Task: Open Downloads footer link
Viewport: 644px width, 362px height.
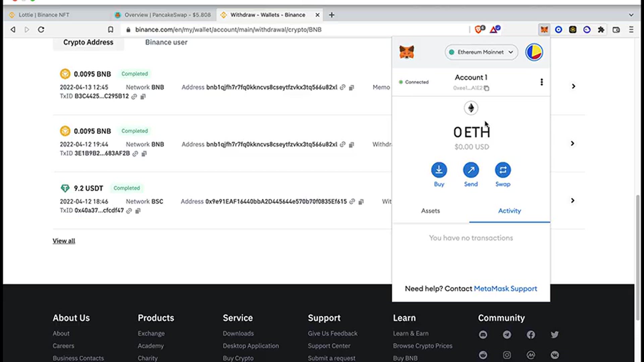Action: click(x=238, y=334)
